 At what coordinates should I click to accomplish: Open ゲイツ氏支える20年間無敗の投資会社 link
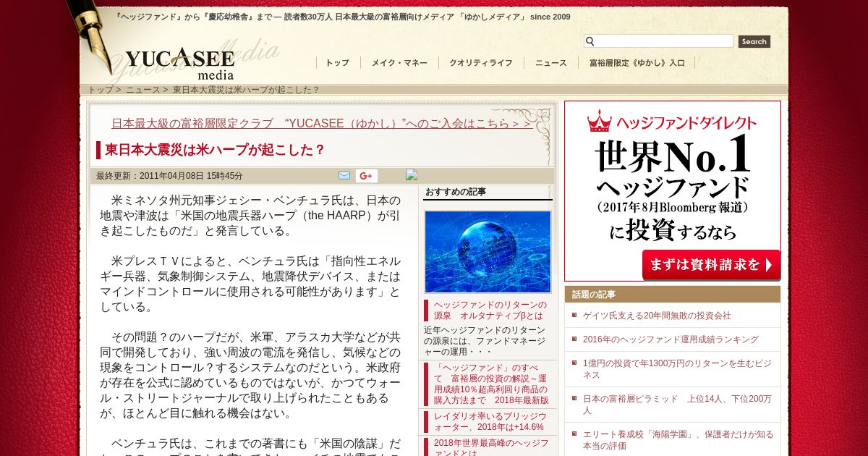coord(657,316)
